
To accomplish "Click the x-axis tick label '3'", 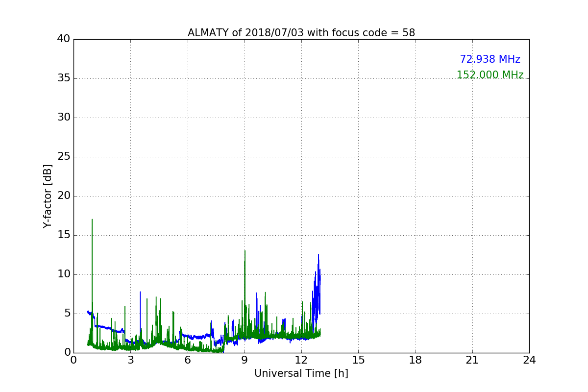I will pyautogui.click(x=131, y=360).
